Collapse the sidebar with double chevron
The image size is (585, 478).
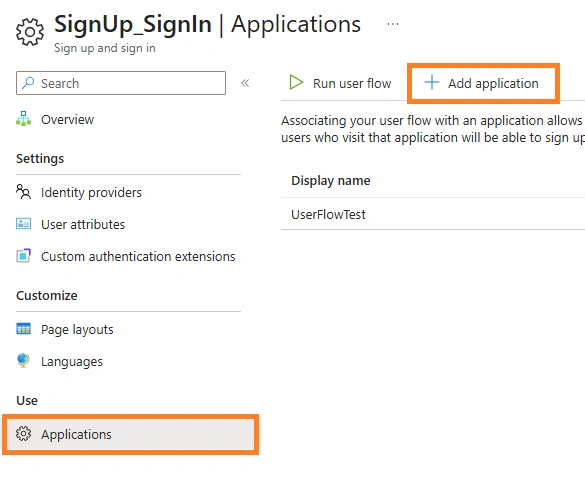click(245, 83)
